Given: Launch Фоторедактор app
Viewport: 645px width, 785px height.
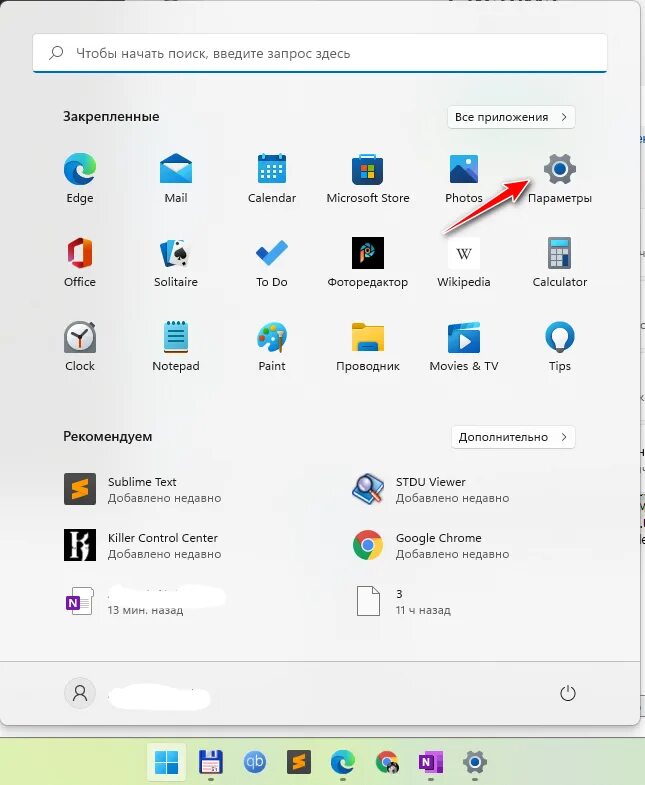Looking at the screenshot, I should tap(368, 263).
